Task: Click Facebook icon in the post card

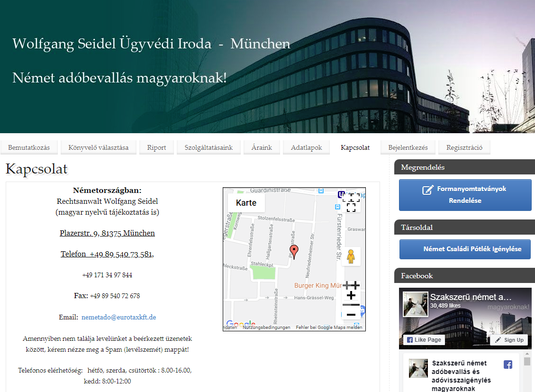Action: pyautogui.click(x=508, y=365)
